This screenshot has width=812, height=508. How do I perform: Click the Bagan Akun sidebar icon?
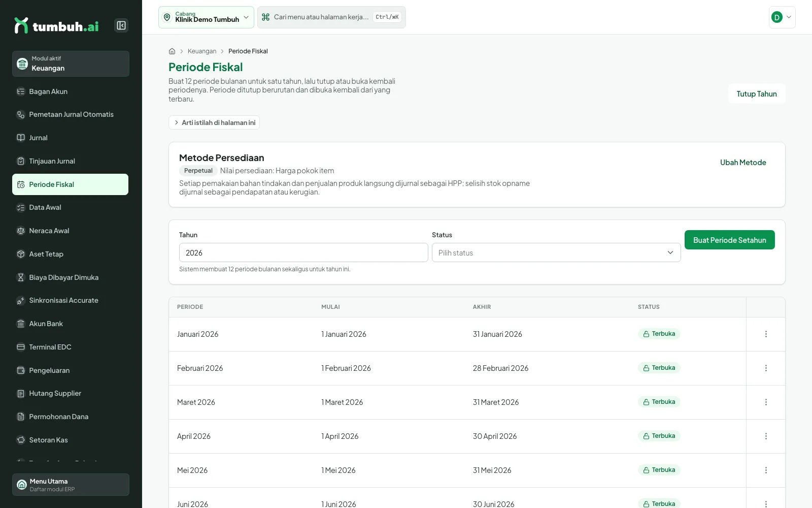coord(21,91)
